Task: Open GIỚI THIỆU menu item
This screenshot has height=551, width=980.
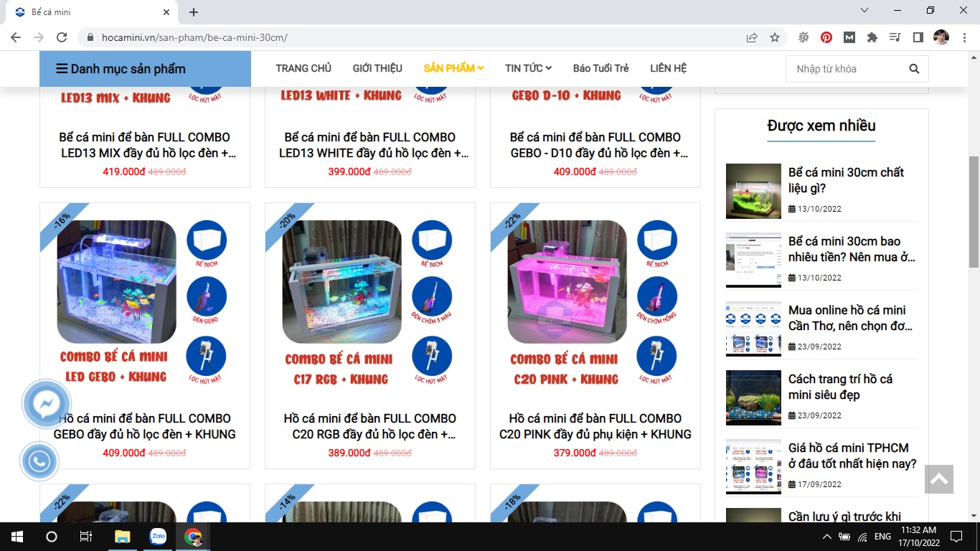Action: click(x=377, y=68)
